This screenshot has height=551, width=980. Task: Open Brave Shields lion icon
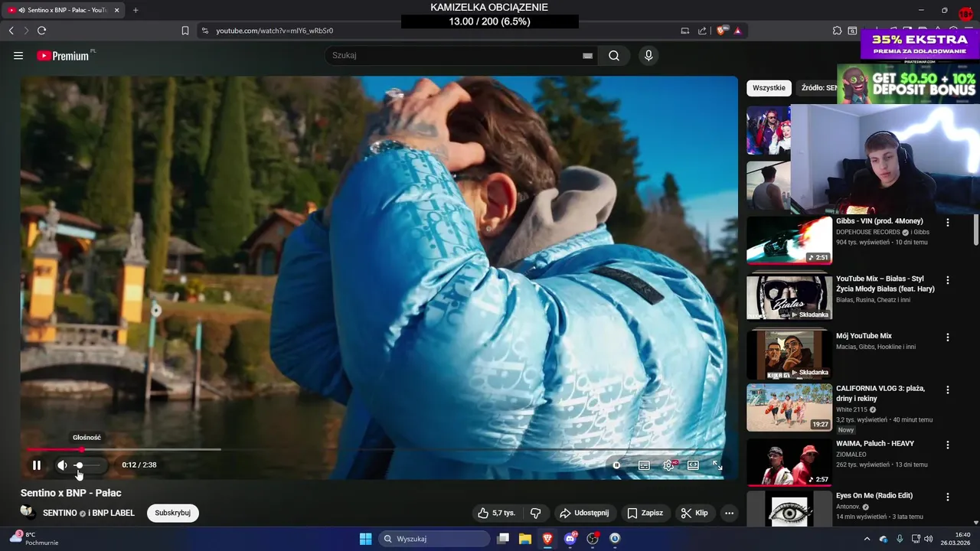(x=720, y=31)
